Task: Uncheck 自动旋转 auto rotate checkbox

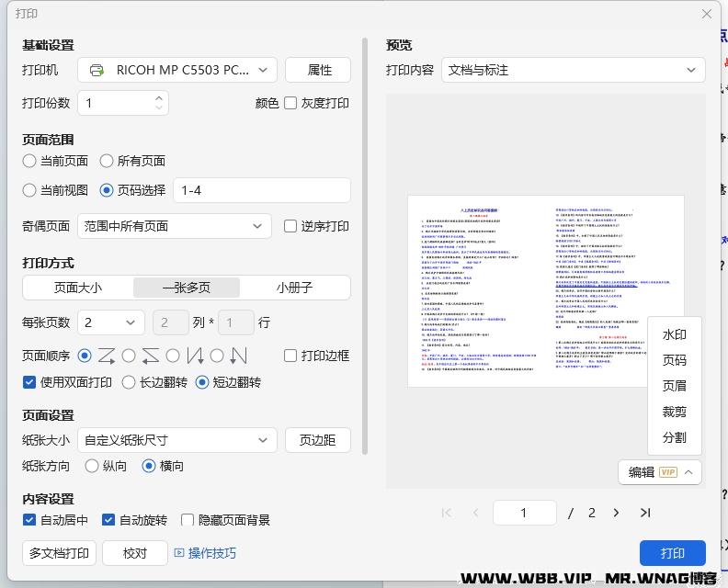Action: tap(108, 520)
